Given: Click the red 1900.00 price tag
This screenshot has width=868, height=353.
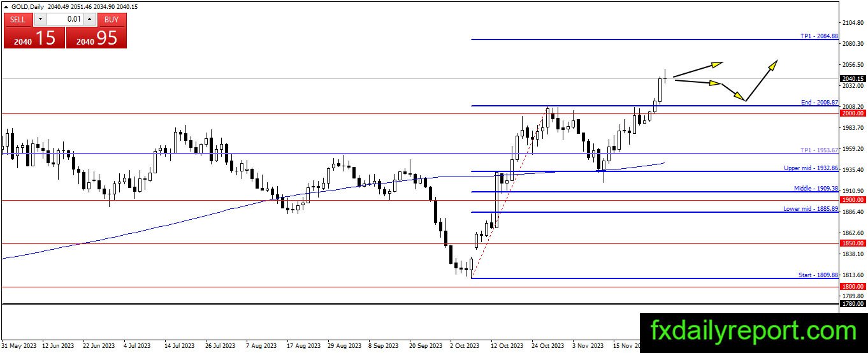Looking at the screenshot, I should [853, 199].
